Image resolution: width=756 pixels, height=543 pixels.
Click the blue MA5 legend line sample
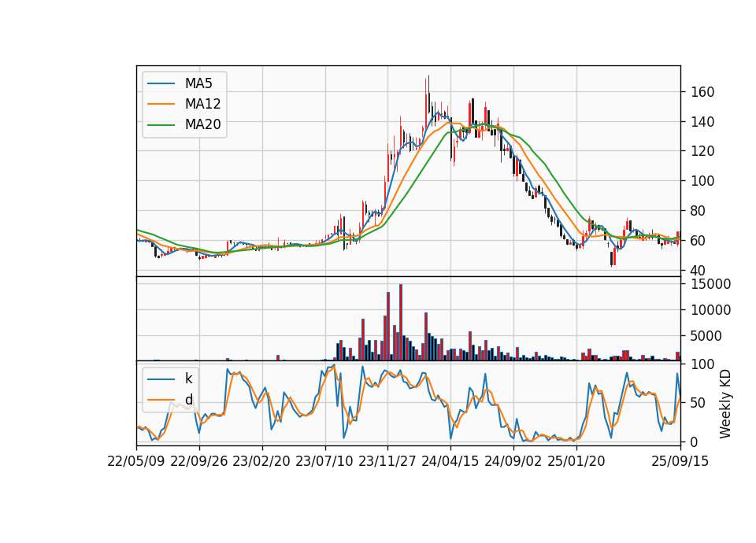tap(161, 83)
